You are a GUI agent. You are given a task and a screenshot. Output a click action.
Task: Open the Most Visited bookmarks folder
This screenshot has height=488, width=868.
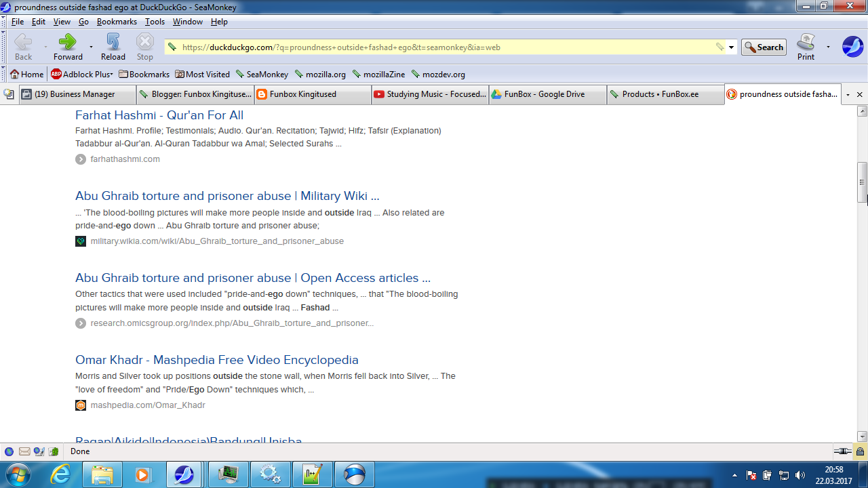coord(202,75)
